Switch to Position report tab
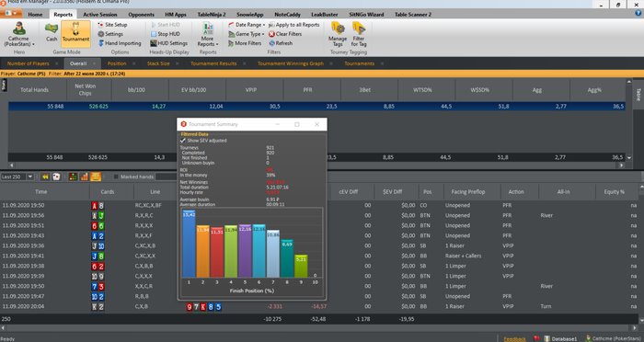This screenshot has width=644, height=342. click(117, 63)
